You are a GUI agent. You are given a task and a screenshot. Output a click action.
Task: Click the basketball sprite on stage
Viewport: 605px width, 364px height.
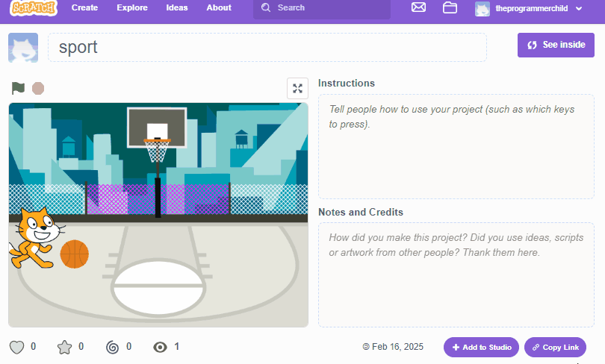pyautogui.click(x=75, y=254)
